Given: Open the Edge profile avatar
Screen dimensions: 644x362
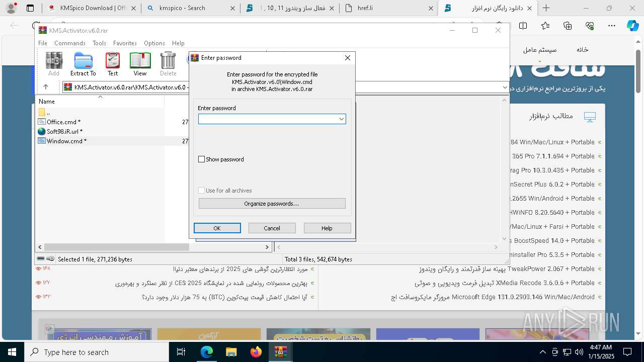Looking at the screenshot, I should point(11,8).
